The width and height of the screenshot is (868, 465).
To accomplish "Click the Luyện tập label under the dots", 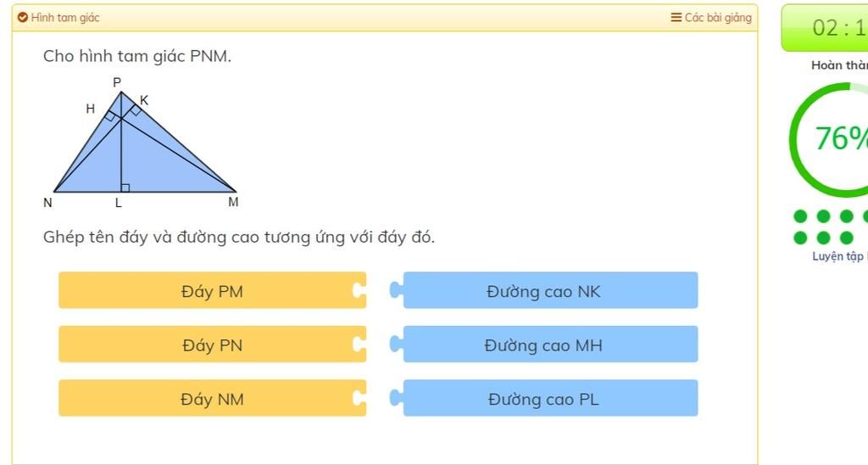I will coord(838,256).
